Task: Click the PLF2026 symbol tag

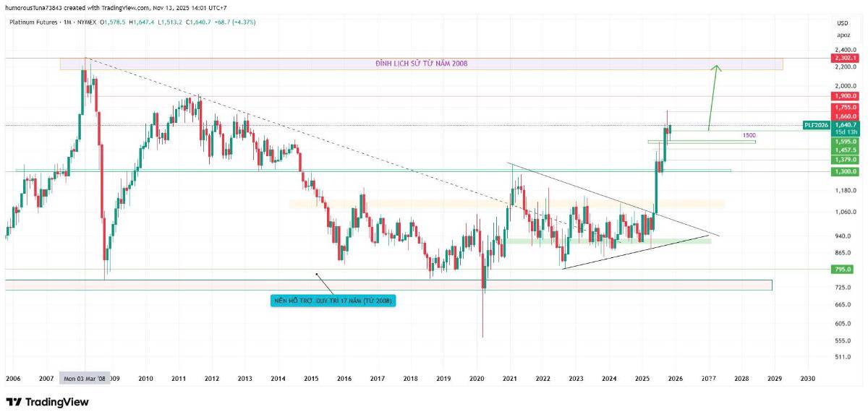Action: click(816, 125)
